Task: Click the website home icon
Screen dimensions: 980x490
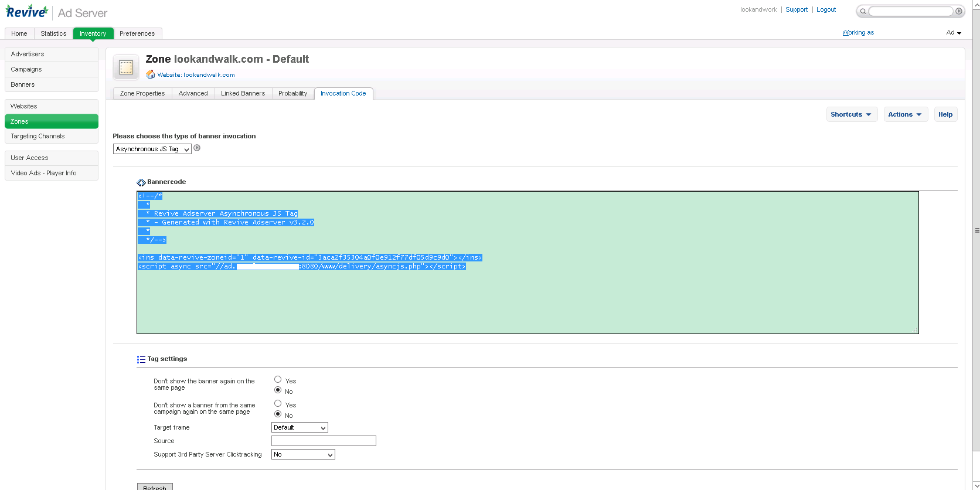Action: click(151, 74)
